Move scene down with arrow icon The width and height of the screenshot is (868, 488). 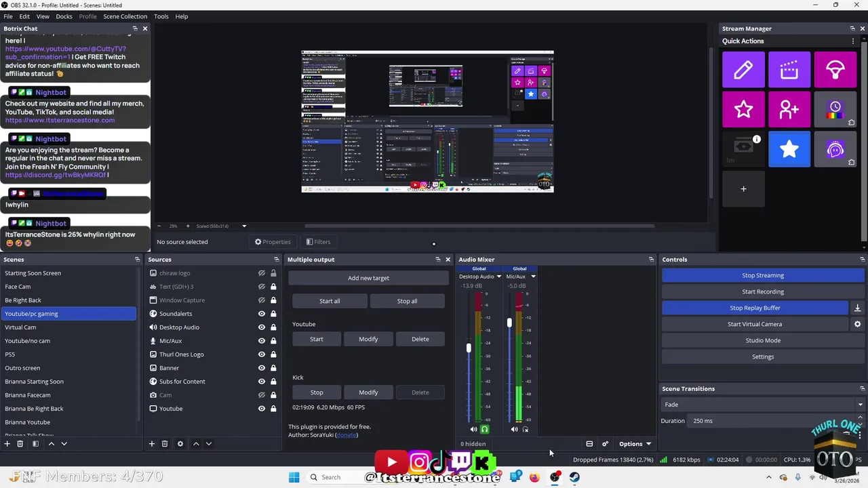coord(64,444)
